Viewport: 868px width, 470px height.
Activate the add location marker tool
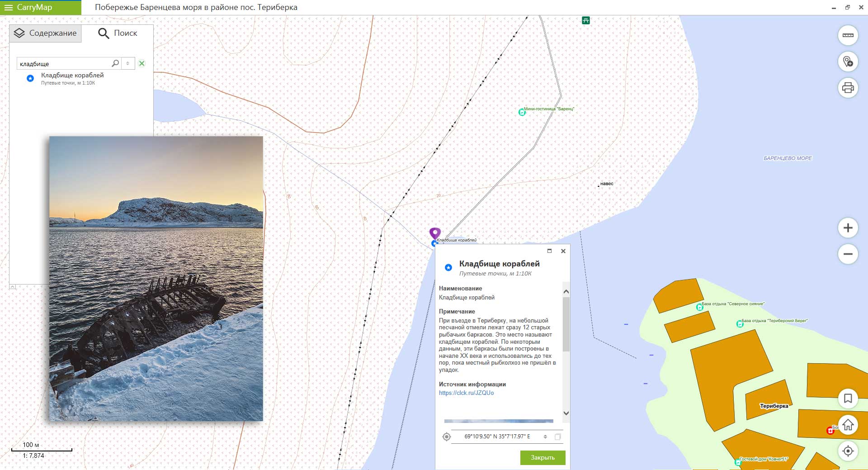[x=848, y=62]
